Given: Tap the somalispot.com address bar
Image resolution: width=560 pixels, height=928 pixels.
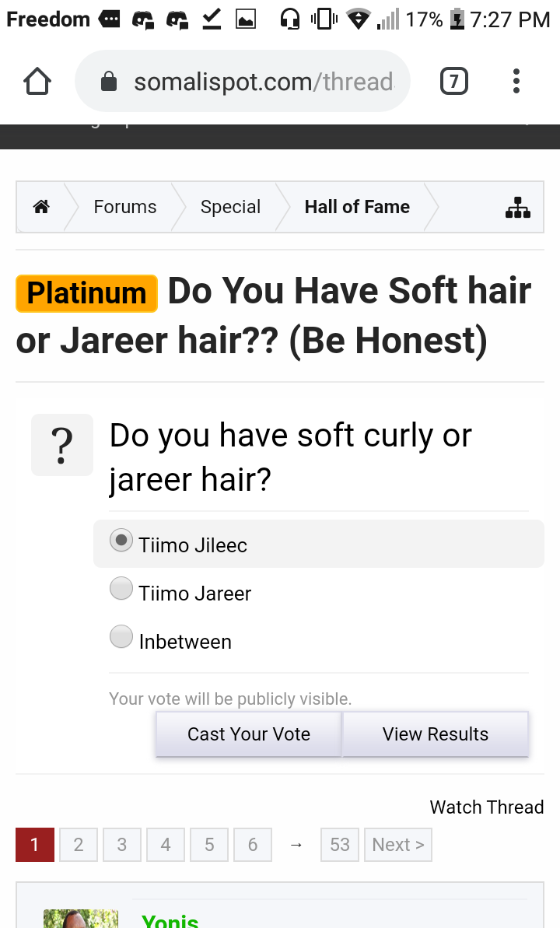Looking at the screenshot, I should coord(243,81).
